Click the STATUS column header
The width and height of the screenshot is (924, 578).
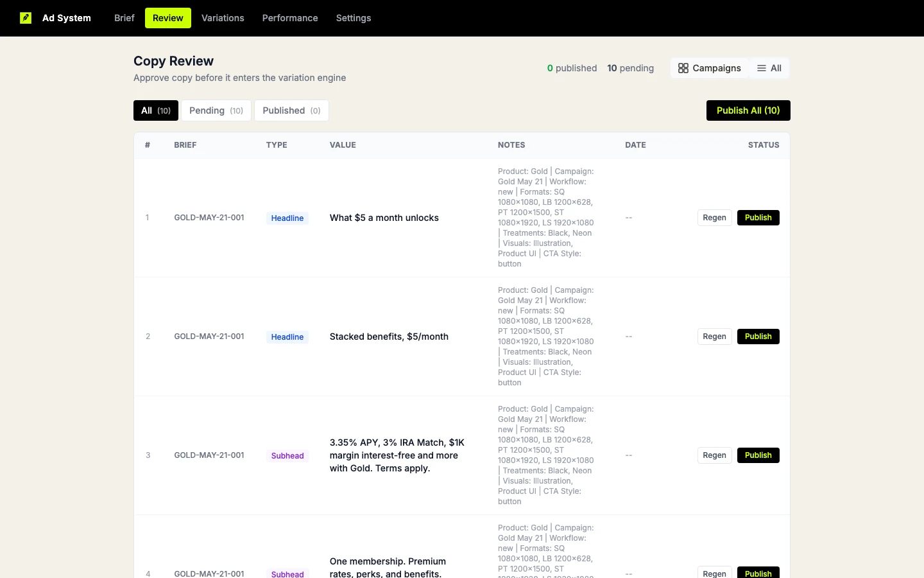click(764, 145)
